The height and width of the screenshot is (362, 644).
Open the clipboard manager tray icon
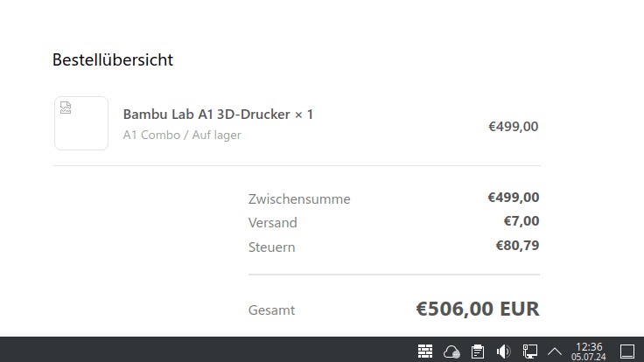click(478, 351)
